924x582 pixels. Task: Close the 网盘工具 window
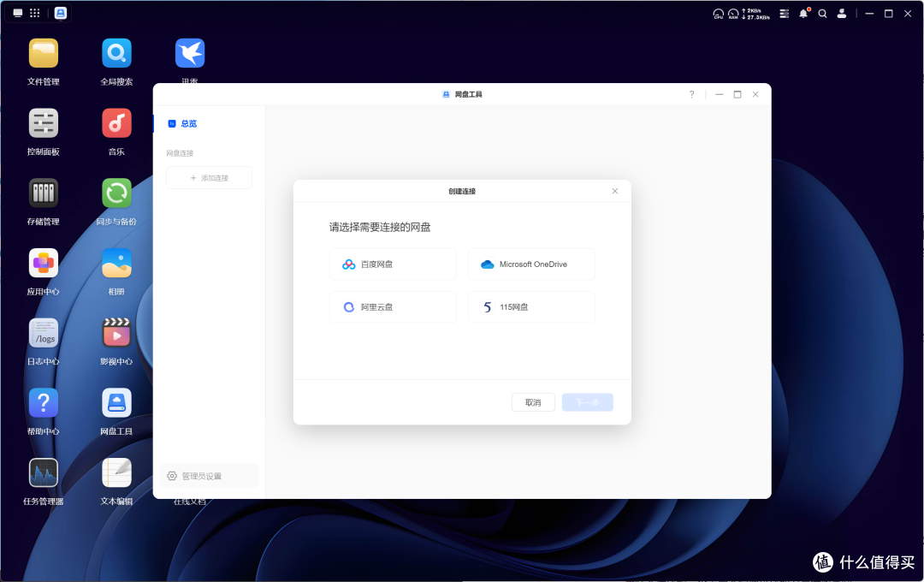point(755,94)
